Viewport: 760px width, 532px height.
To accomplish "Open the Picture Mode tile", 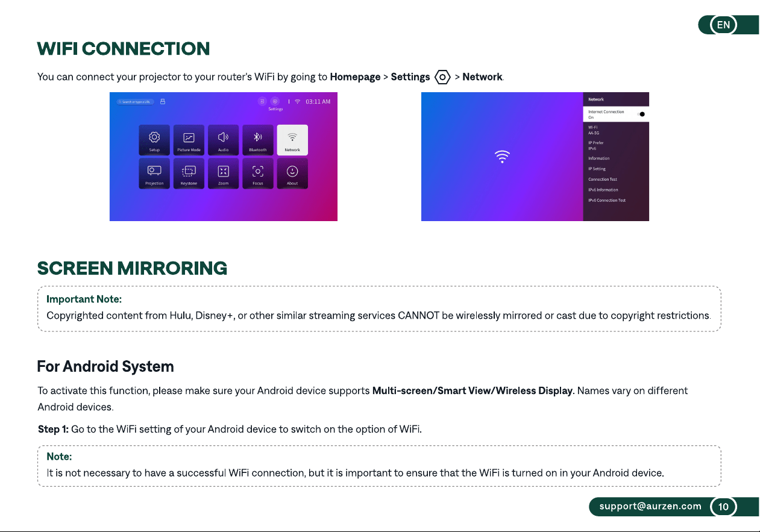I will (189, 140).
